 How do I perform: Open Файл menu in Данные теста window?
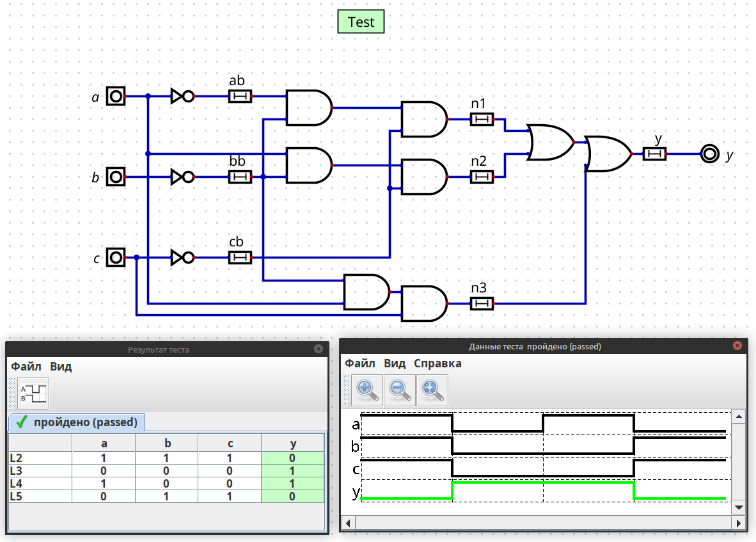tap(359, 363)
